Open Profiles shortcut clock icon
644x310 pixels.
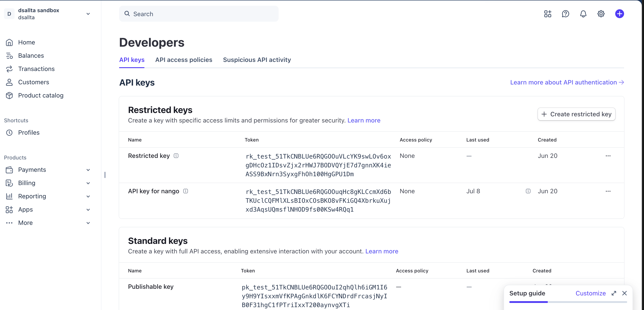(x=9, y=132)
